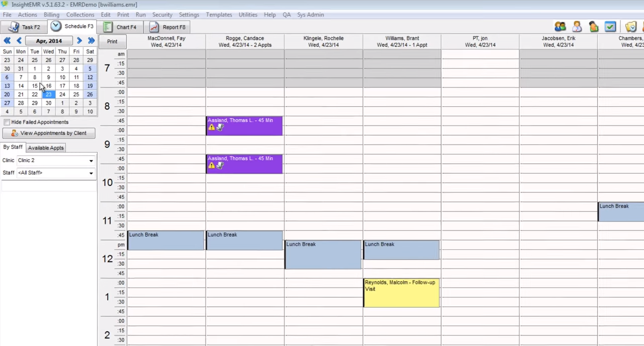Go to previous year with double-left arrow
644x346 pixels.
click(x=7, y=41)
